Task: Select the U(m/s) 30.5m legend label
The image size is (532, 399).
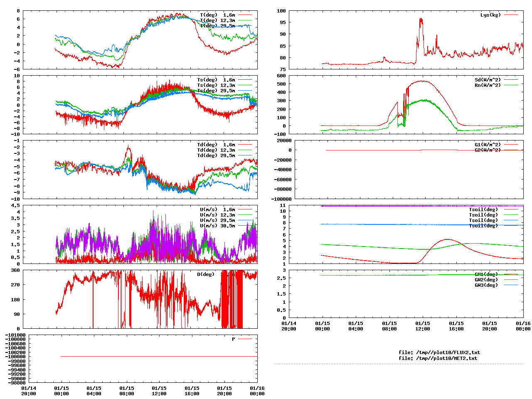Action: (217, 226)
